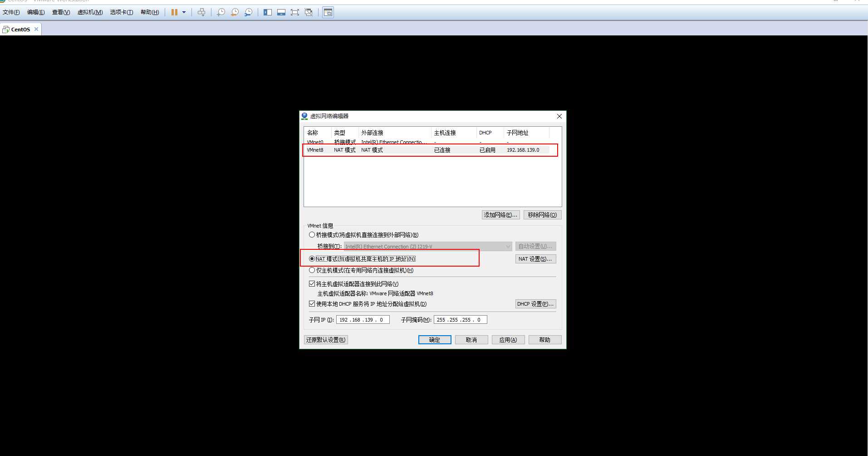Open the power options arrow beside pause

click(x=184, y=12)
